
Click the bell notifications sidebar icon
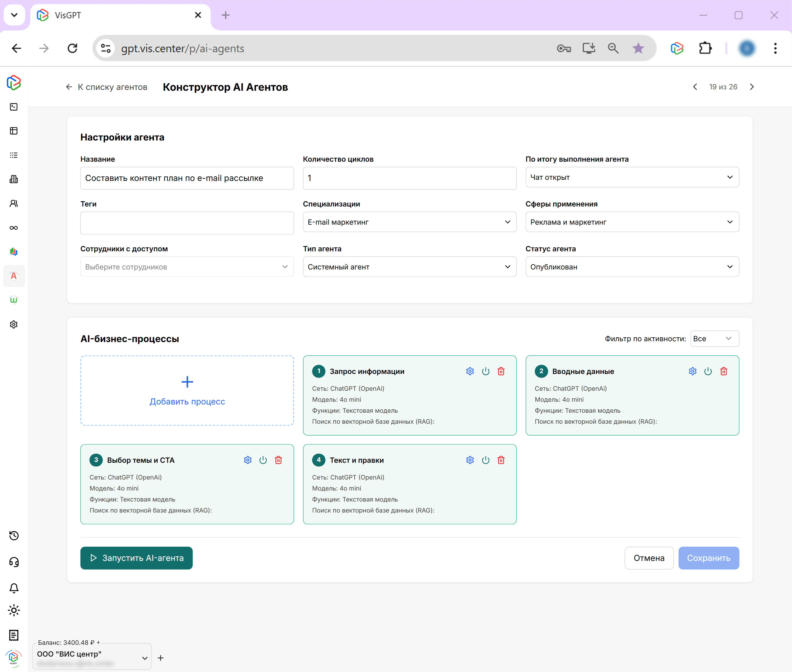[x=14, y=588]
